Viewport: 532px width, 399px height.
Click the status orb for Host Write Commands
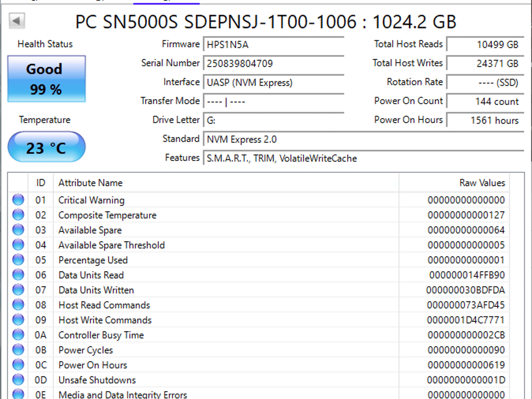click(x=18, y=320)
